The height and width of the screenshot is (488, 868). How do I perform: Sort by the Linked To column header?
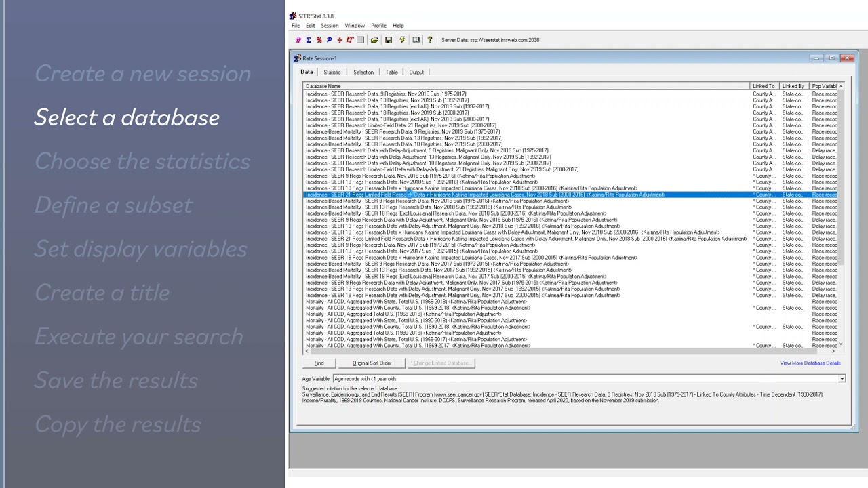pos(764,86)
